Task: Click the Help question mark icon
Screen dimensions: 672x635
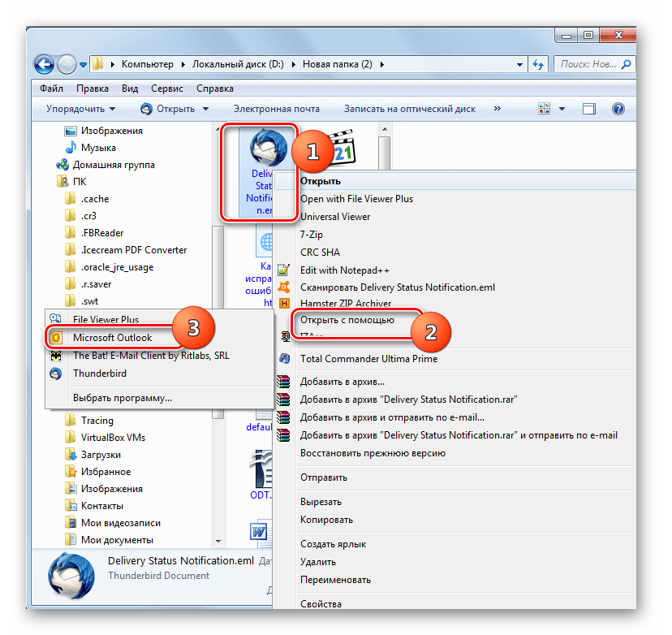Action: 618,109
